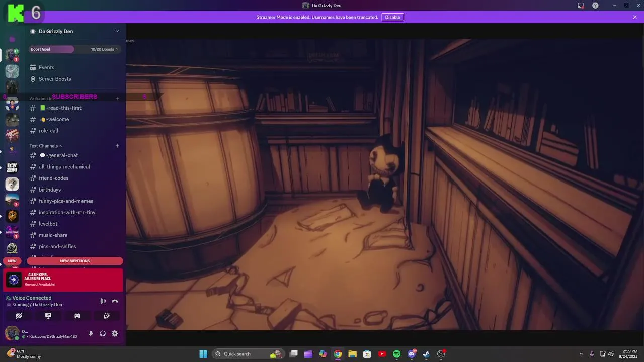
Task: Open Google Chrome from taskbar
Action: [338, 354]
